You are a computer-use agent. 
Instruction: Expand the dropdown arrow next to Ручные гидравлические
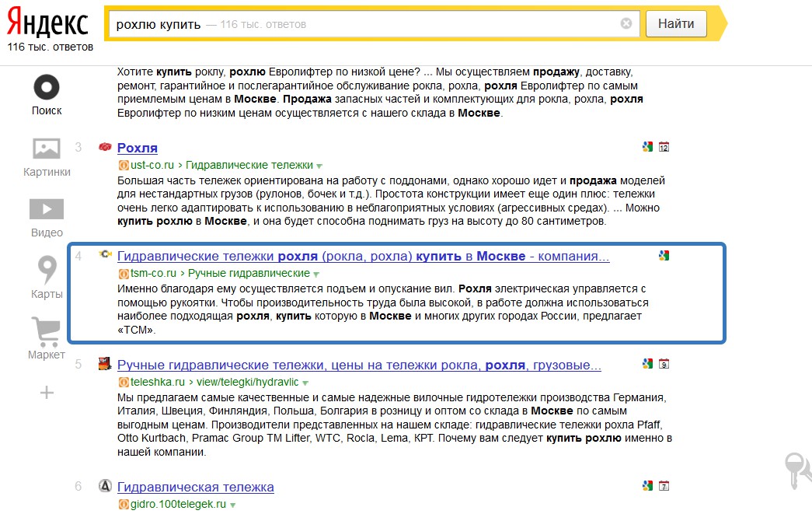tap(316, 274)
